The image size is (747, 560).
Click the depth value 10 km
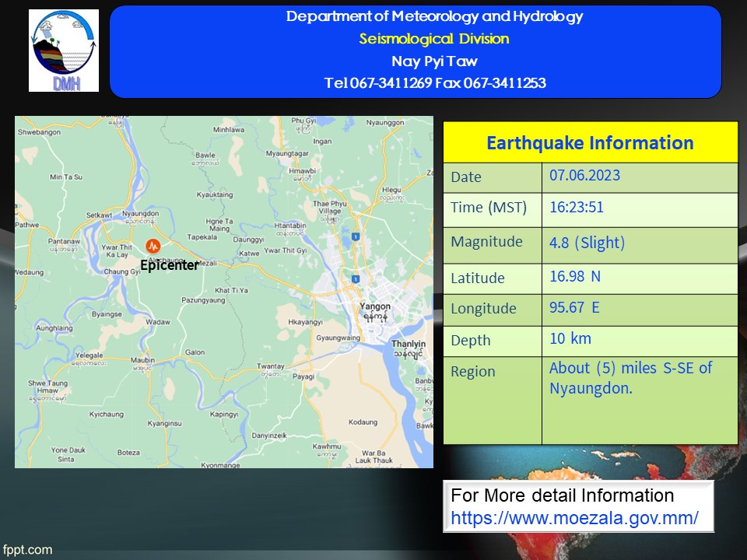point(570,338)
